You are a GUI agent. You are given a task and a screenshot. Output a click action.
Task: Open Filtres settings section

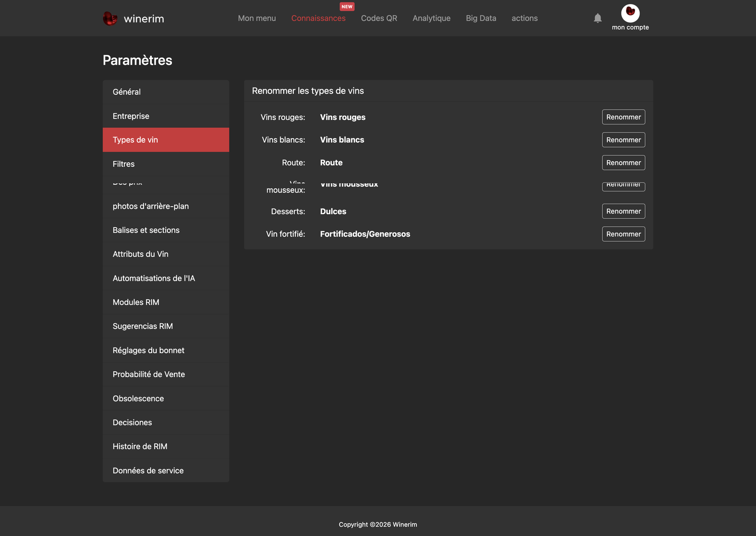(x=166, y=164)
